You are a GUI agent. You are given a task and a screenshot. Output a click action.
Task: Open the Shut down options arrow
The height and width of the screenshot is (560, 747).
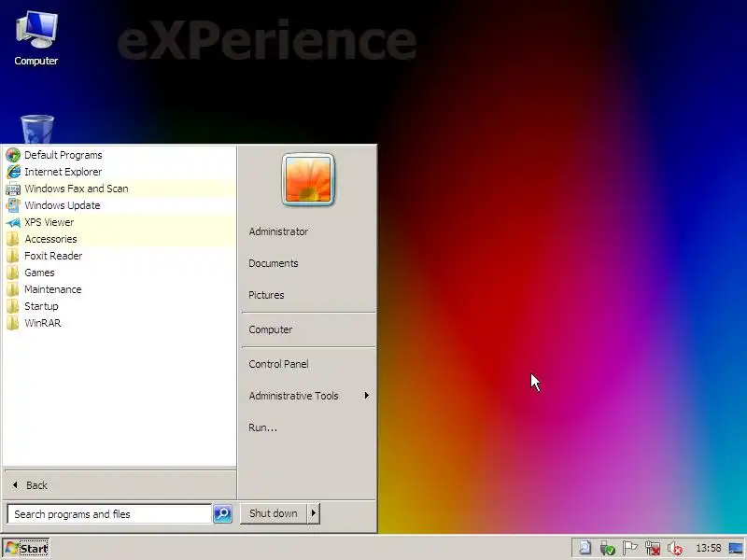[314, 513]
